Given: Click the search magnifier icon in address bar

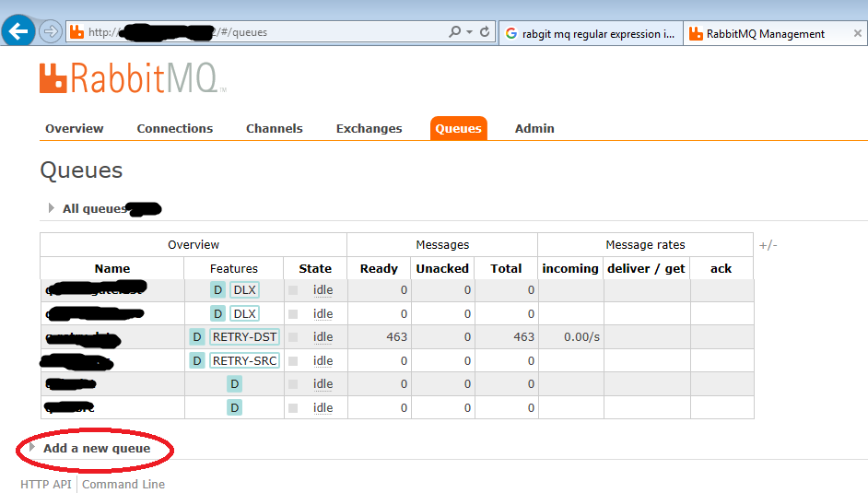Looking at the screenshot, I should tap(454, 32).
